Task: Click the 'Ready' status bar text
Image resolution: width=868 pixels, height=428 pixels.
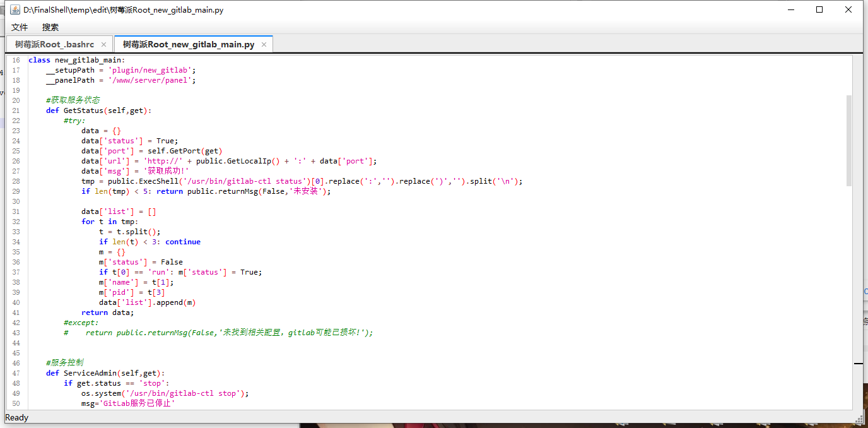Action: pos(17,417)
